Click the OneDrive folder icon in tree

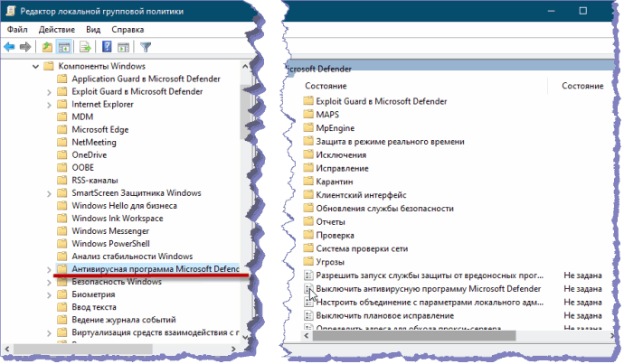coord(62,155)
